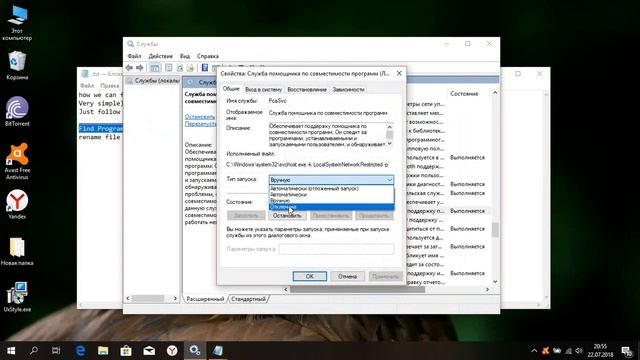Open File Explorer from the taskbar
This screenshot has height=360, width=640.
pyautogui.click(x=103, y=351)
